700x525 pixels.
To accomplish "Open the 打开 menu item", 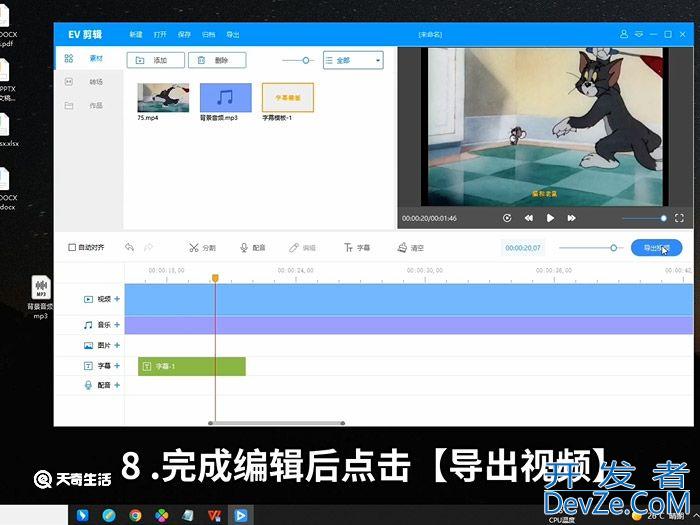I will 160,34.
